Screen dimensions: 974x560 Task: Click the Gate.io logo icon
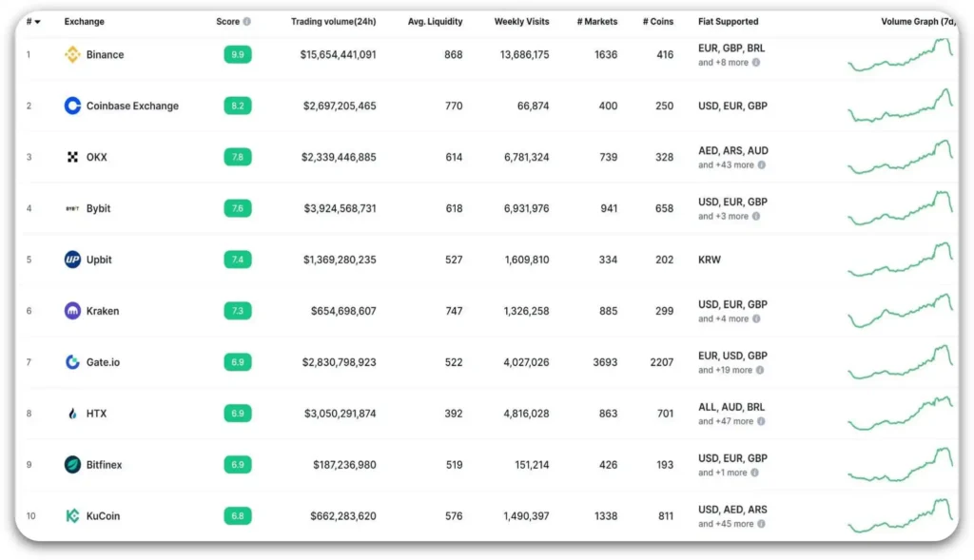click(x=72, y=362)
